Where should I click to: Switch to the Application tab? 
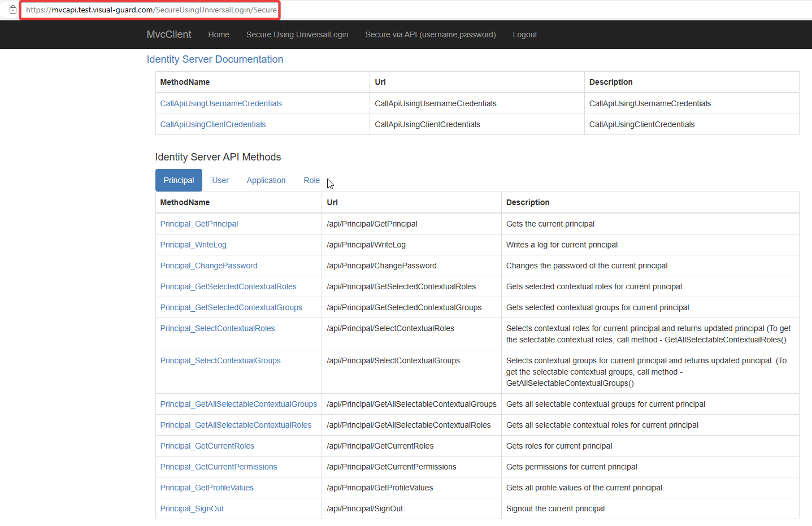click(266, 180)
